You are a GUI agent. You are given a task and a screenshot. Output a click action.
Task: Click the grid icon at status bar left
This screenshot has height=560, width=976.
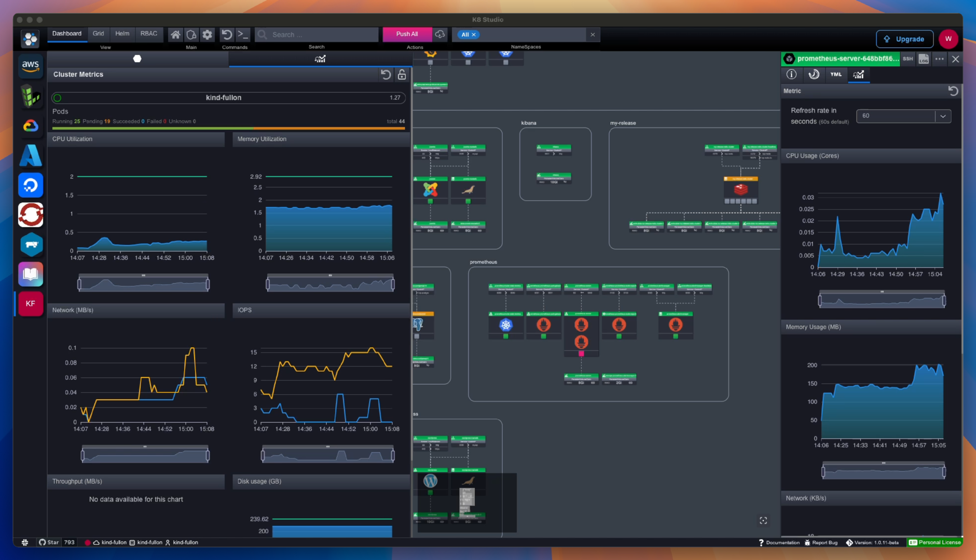pos(24,542)
